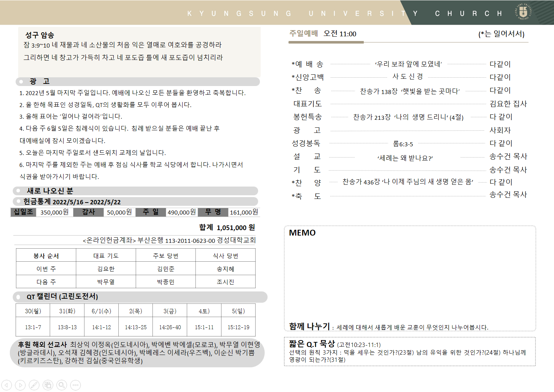Viewport: 554px width, 392px height.
Task: Select the '5(일)' calendar cell
Action: (239, 311)
